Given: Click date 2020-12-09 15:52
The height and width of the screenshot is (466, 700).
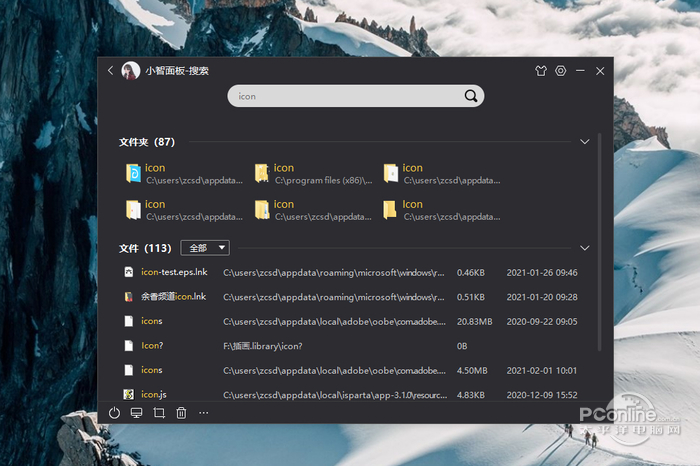Looking at the screenshot, I should coord(542,395).
